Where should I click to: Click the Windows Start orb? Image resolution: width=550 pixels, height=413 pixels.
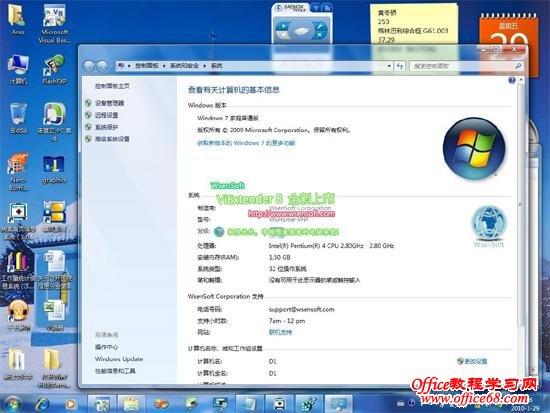click(12, 404)
